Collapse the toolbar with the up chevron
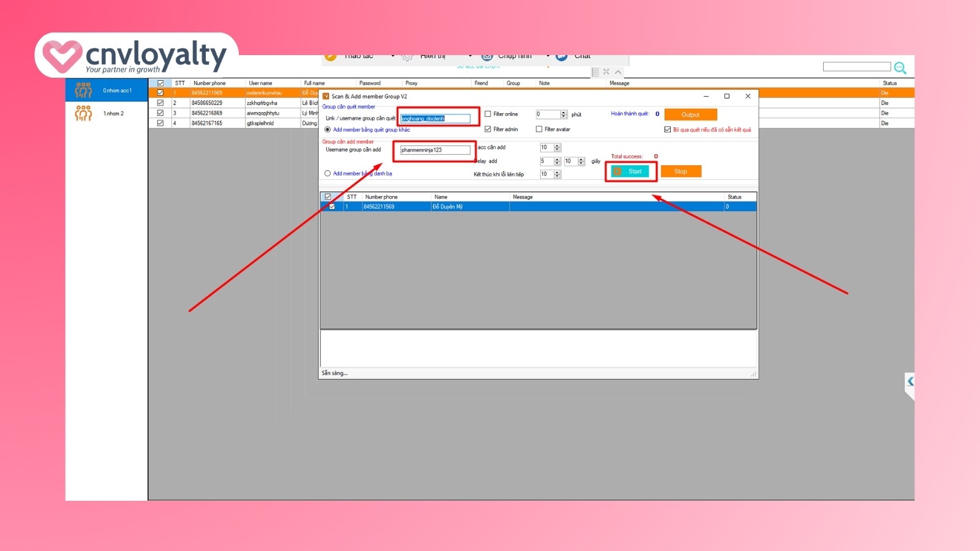The height and width of the screenshot is (551, 980). [618, 72]
